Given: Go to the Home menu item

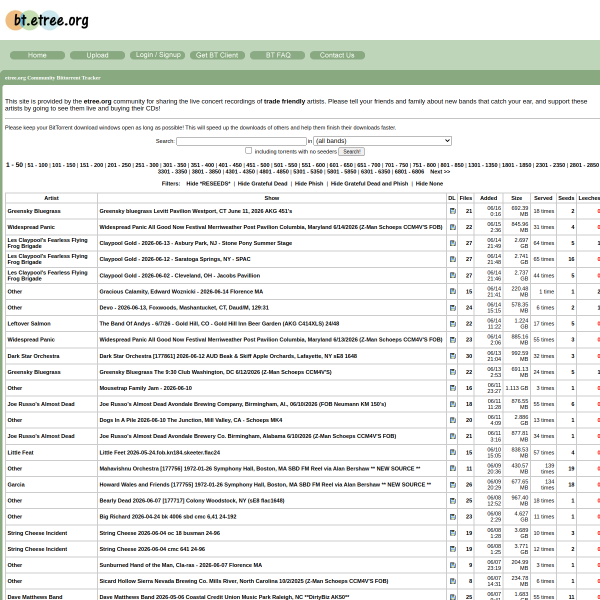Looking at the screenshot, I should click(37, 55).
